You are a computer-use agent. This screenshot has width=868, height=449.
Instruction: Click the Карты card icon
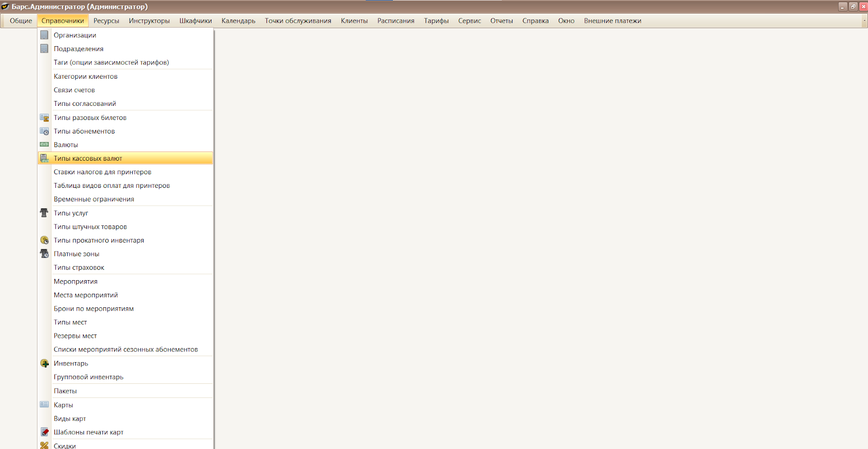click(x=44, y=405)
